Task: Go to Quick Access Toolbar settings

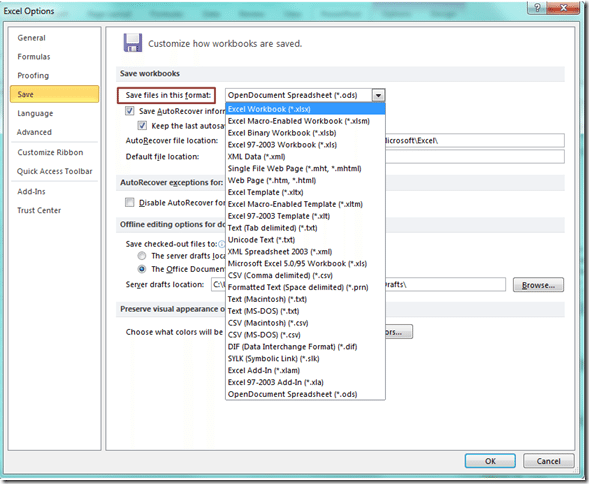Action: click(54, 171)
